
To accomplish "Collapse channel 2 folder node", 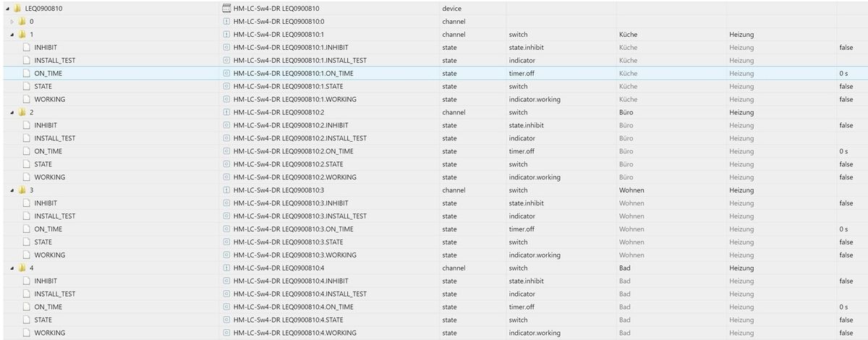I will 12,112.
